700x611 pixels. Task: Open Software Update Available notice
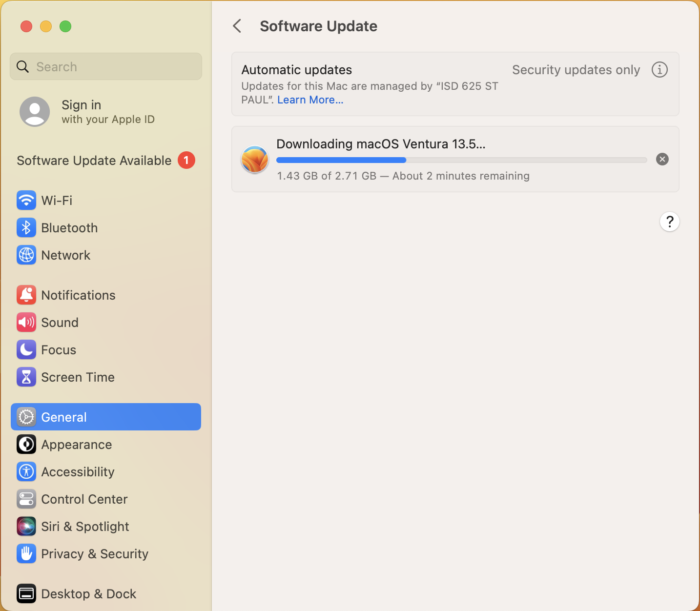[106, 160]
